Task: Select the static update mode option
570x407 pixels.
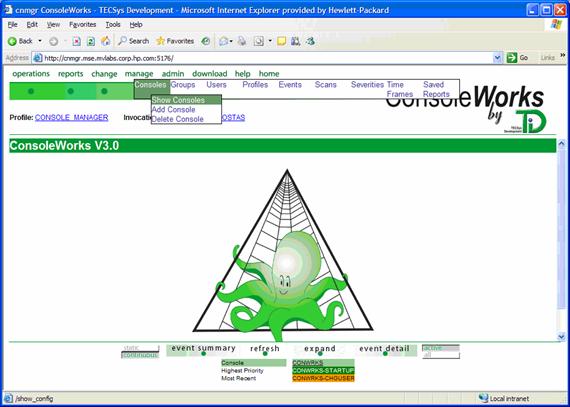Action: click(140, 348)
